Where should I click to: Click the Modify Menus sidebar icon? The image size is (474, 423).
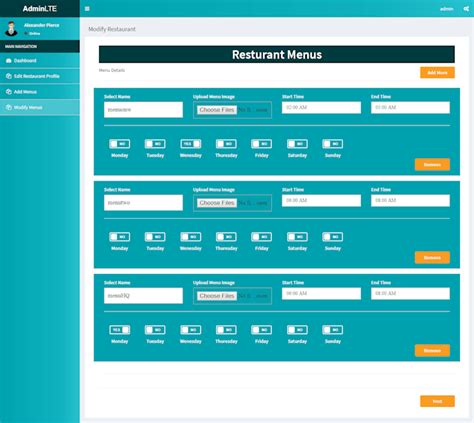point(9,107)
